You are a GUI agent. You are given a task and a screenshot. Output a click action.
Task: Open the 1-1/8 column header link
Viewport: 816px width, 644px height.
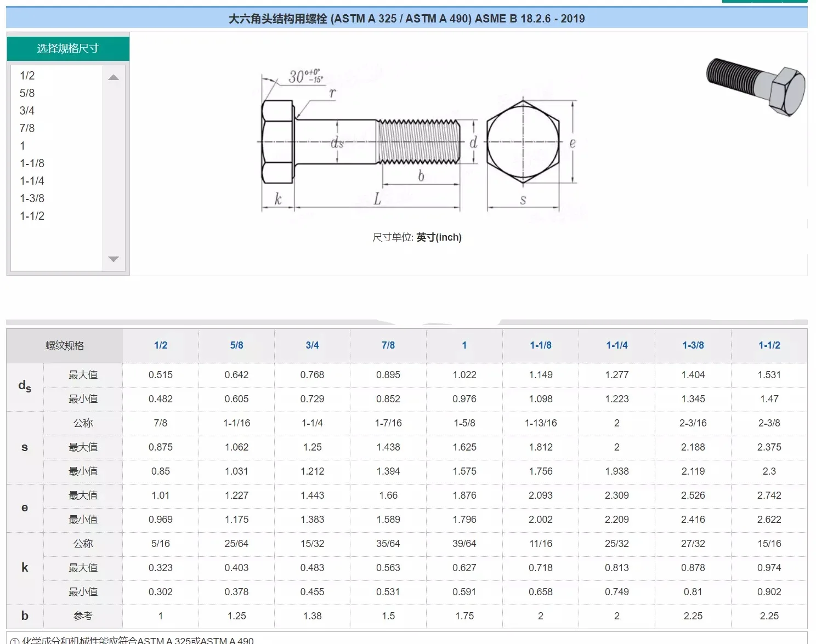(x=541, y=345)
